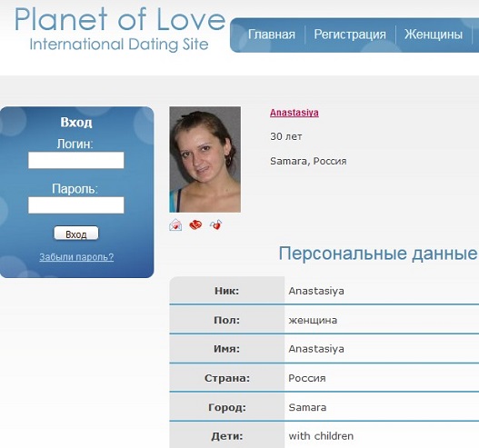Click the 30 лет age text
The width and height of the screenshot is (479, 448).
tap(286, 136)
